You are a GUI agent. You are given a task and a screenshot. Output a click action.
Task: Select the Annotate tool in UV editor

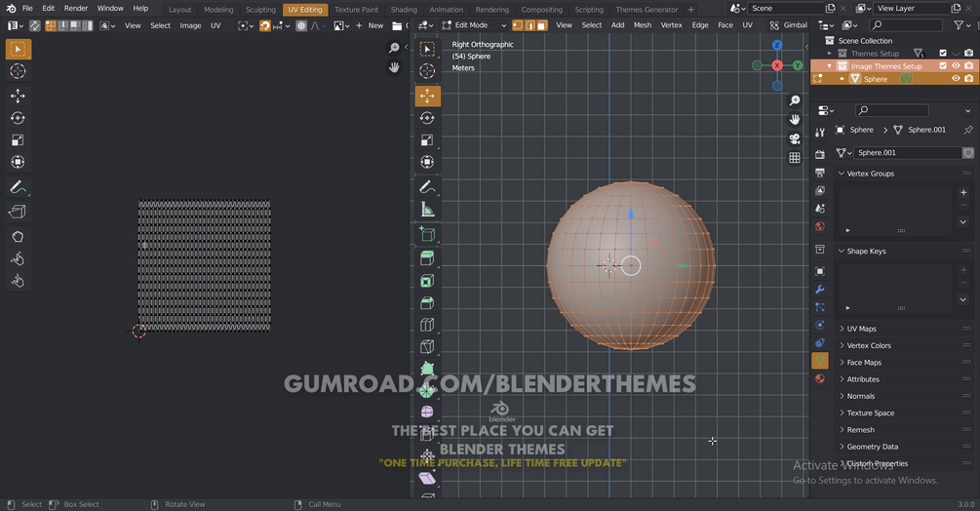[x=18, y=187]
